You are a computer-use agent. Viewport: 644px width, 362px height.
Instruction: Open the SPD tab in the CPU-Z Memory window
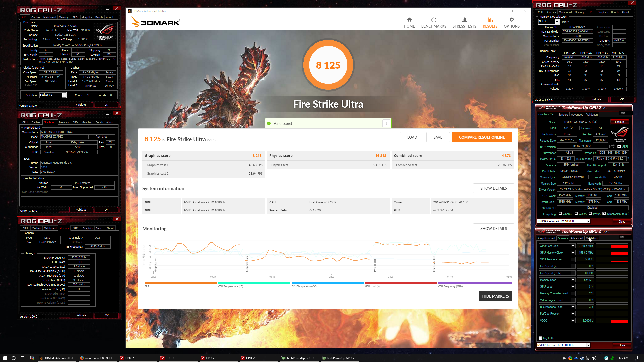click(x=75, y=228)
